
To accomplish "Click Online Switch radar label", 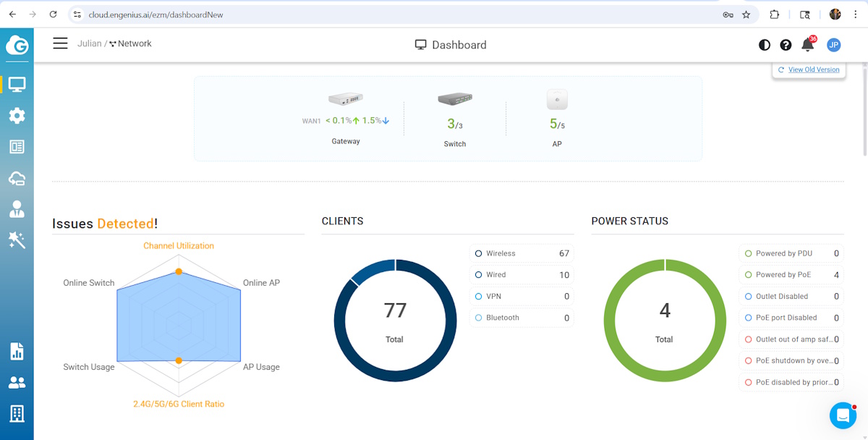I will [89, 283].
